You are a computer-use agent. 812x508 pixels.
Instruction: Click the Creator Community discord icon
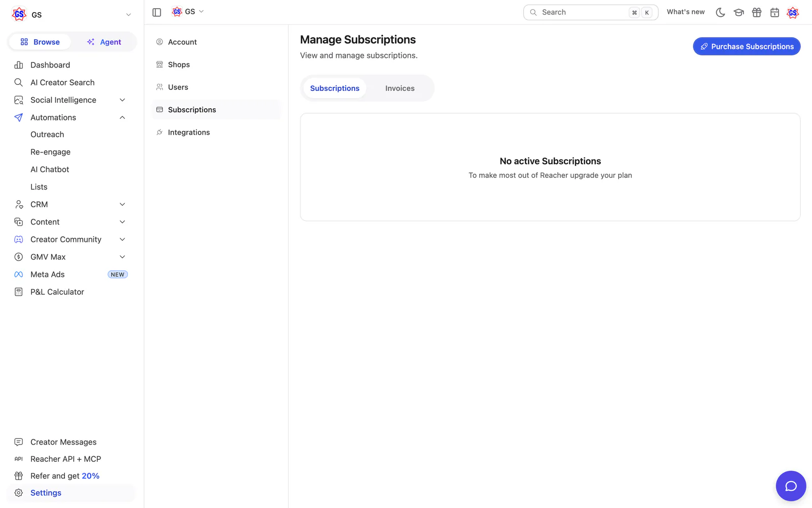[19, 239]
